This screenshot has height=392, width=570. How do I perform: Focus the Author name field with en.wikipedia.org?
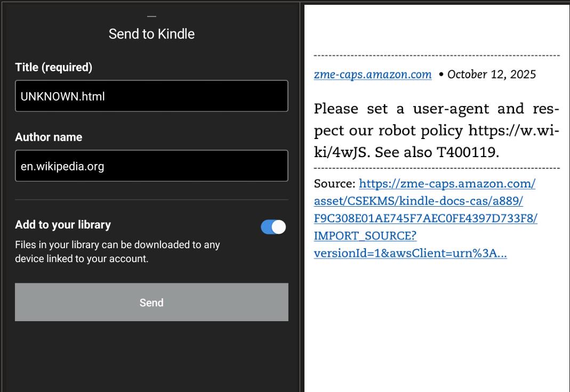[151, 166]
